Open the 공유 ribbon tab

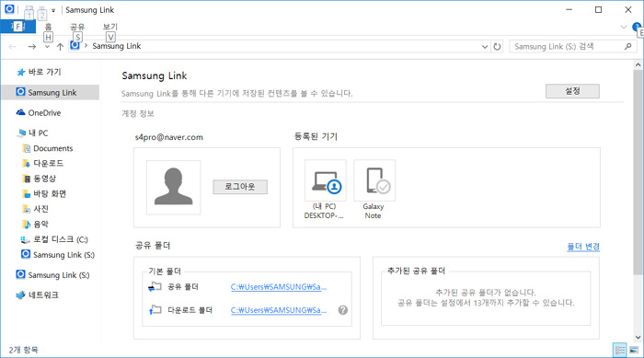(77, 27)
